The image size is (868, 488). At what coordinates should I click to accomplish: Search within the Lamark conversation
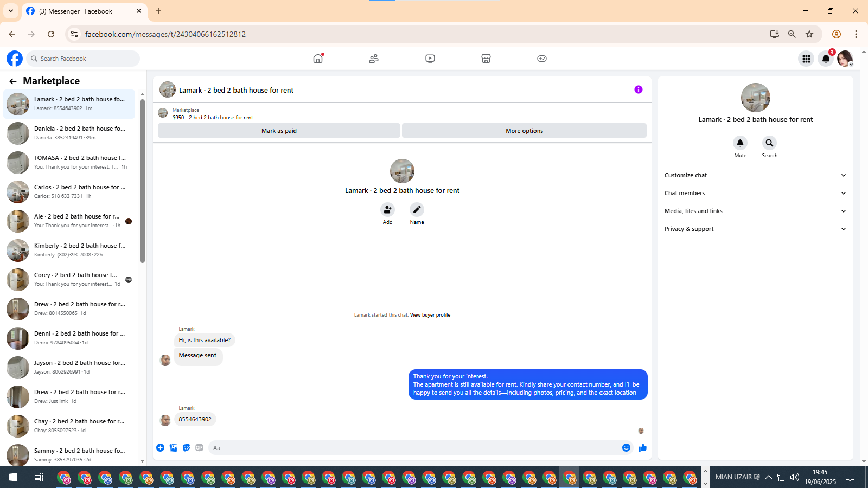[x=769, y=143]
